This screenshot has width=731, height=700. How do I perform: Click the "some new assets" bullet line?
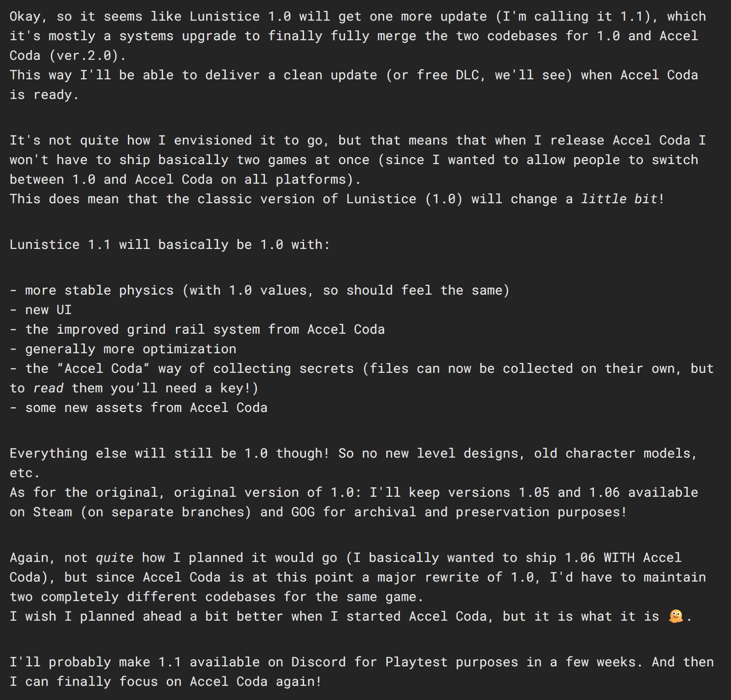point(146,408)
